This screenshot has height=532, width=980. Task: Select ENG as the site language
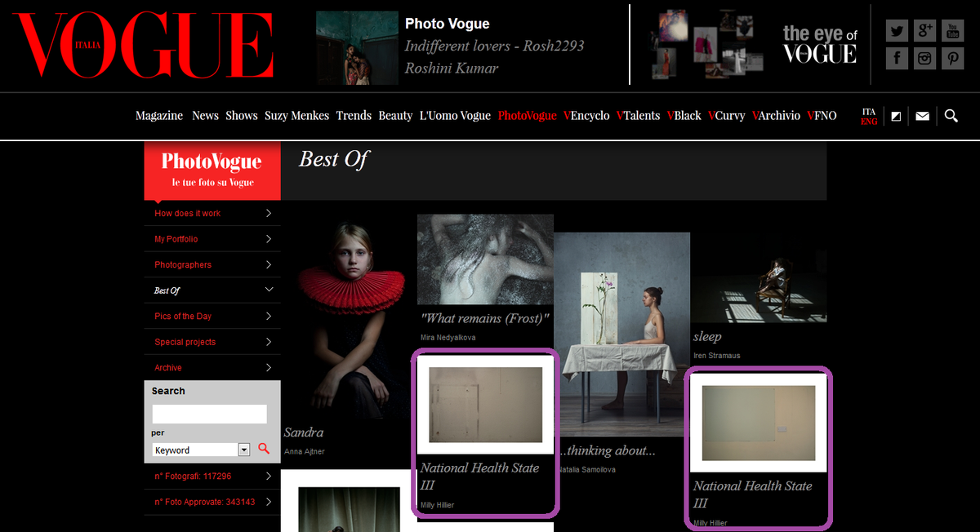(868, 121)
